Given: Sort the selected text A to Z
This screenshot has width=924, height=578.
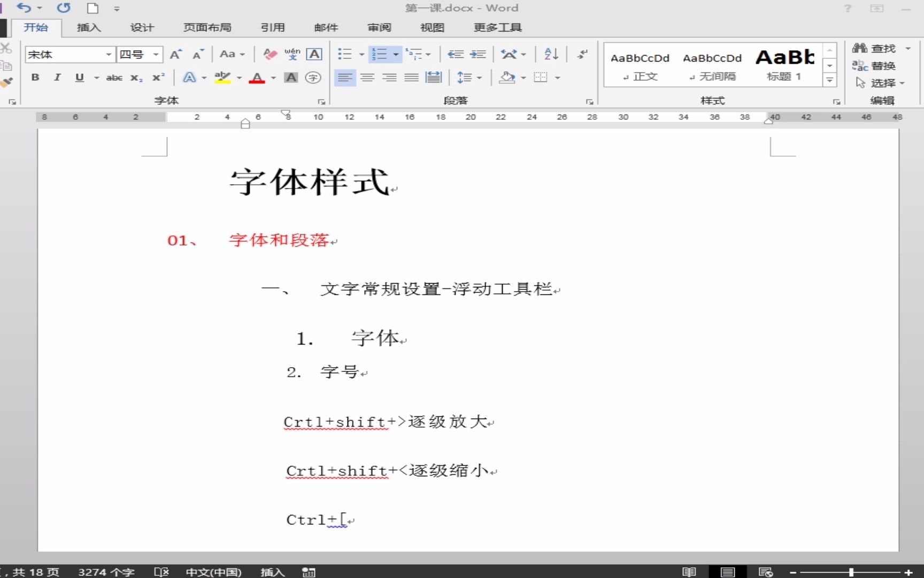Looking at the screenshot, I should (551, 54).
